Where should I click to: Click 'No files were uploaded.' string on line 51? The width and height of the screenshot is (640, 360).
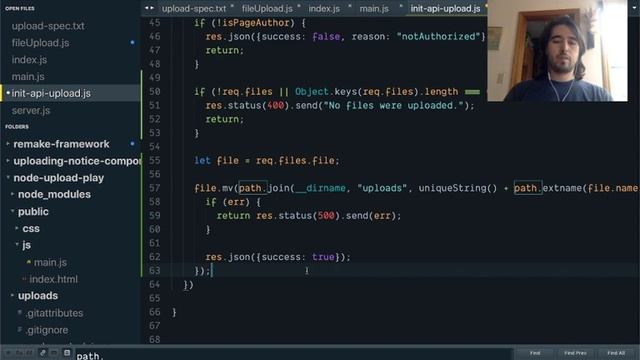(x=393, y=106)
